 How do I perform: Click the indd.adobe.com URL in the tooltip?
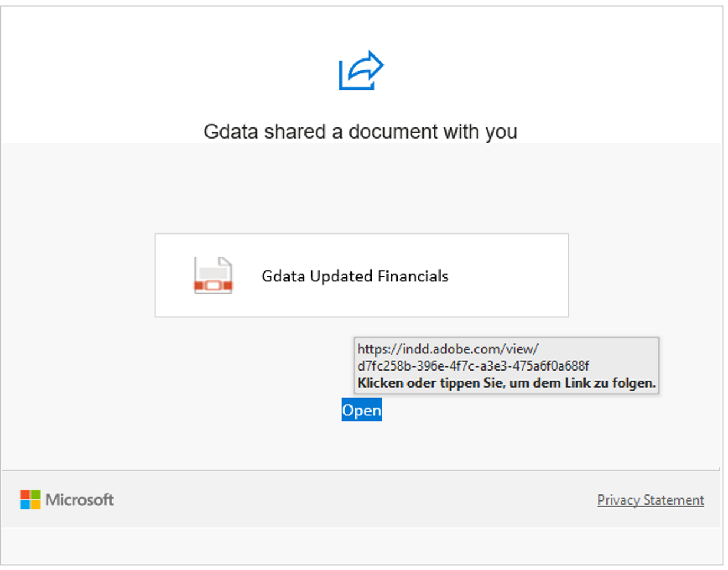(x=448, y=349)
